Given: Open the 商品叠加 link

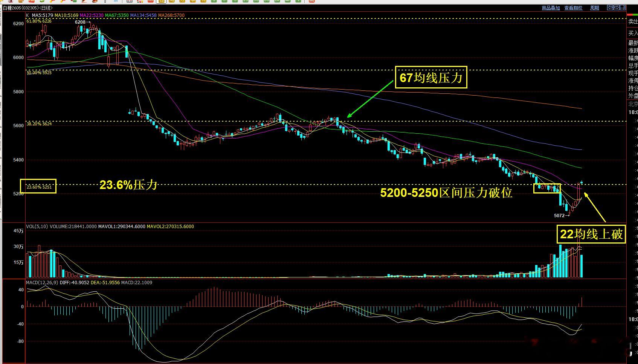Looking at the screenshot, I should pos(551,8).
